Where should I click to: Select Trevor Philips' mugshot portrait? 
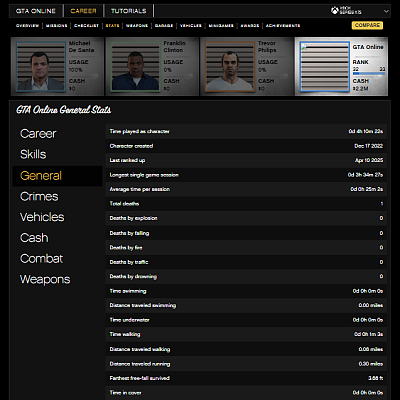230,66
